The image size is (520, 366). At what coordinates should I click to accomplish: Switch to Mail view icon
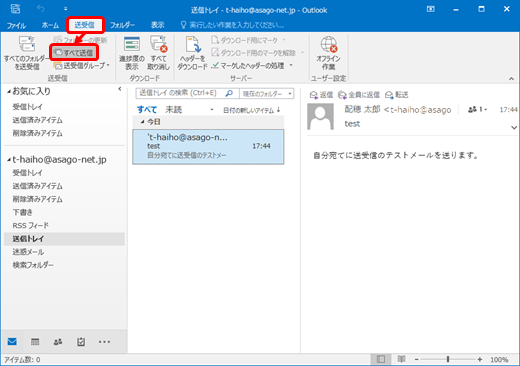[12, 342]
